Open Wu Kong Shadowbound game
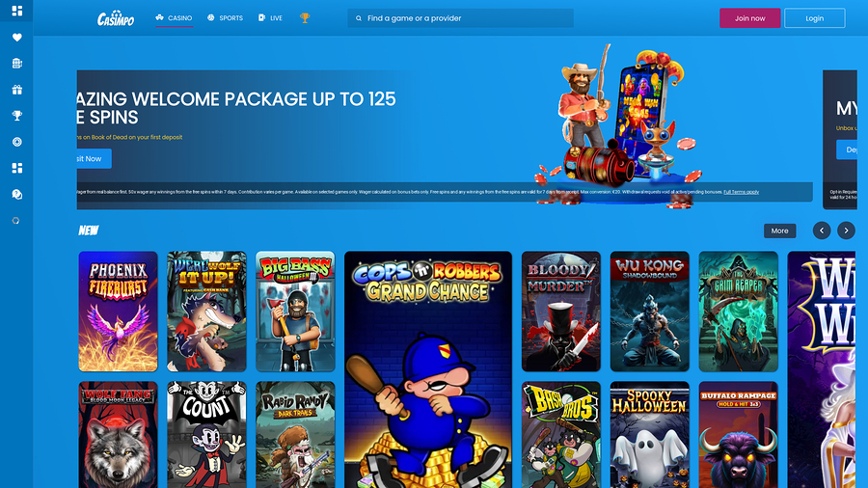 coord(649,312)
